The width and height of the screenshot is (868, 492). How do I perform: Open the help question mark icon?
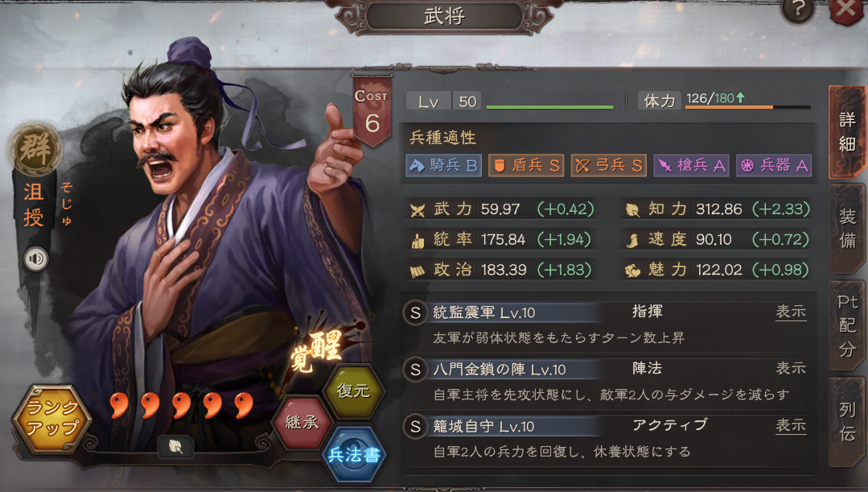798,10
